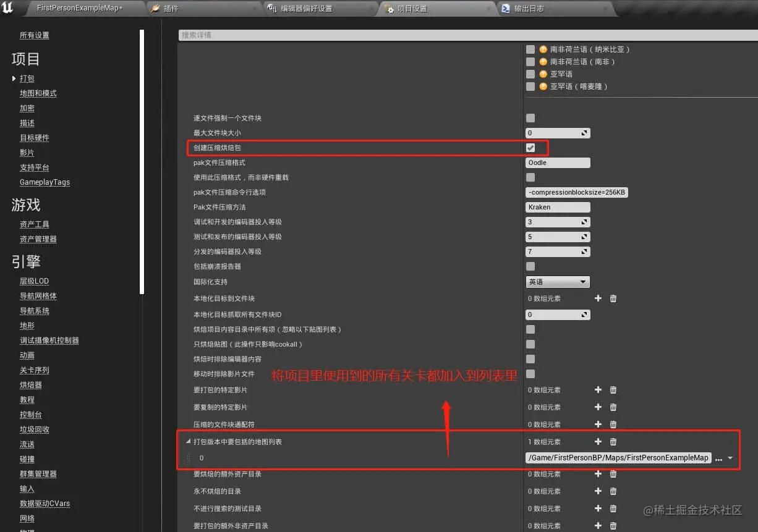Click 所有设置 link in sidebar
Viewport: 758px width, 532px height.
pyautogui.click(x=35, y=35)
